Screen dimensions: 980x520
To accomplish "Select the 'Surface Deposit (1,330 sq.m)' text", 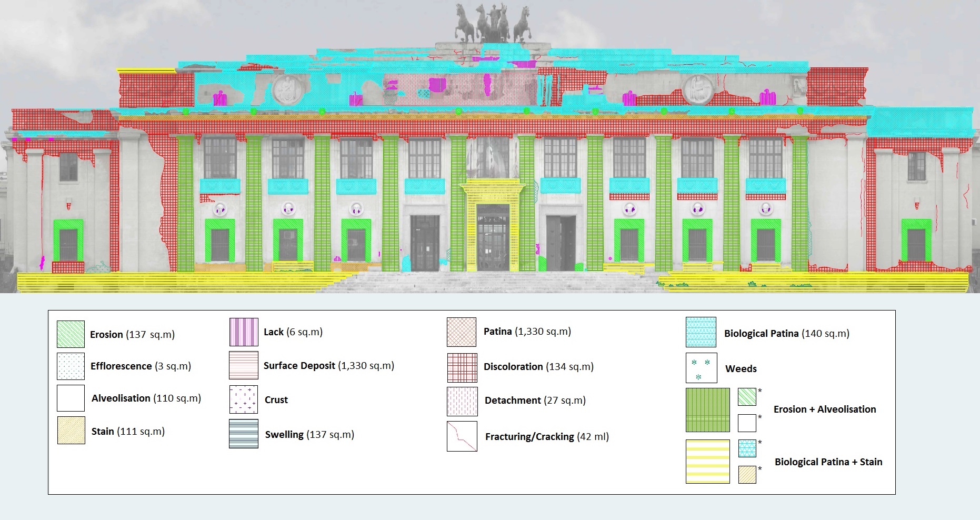I will pyautogui.click(x=329, y=366).
